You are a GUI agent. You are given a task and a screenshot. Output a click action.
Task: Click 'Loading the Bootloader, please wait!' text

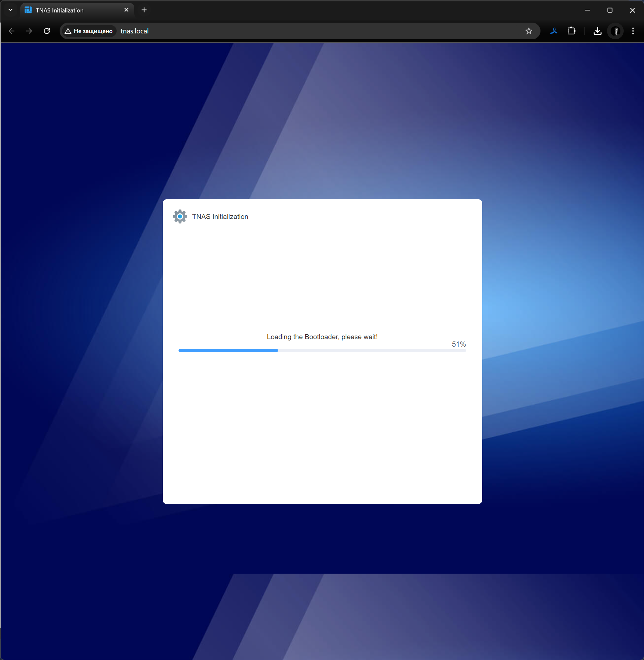pyautogui.click(x=322, y=337)
